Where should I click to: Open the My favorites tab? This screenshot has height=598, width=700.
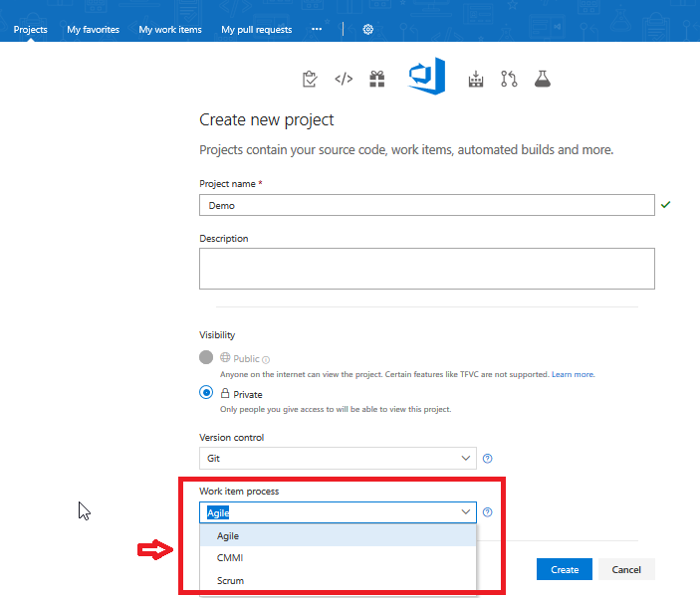coord(93,30)
